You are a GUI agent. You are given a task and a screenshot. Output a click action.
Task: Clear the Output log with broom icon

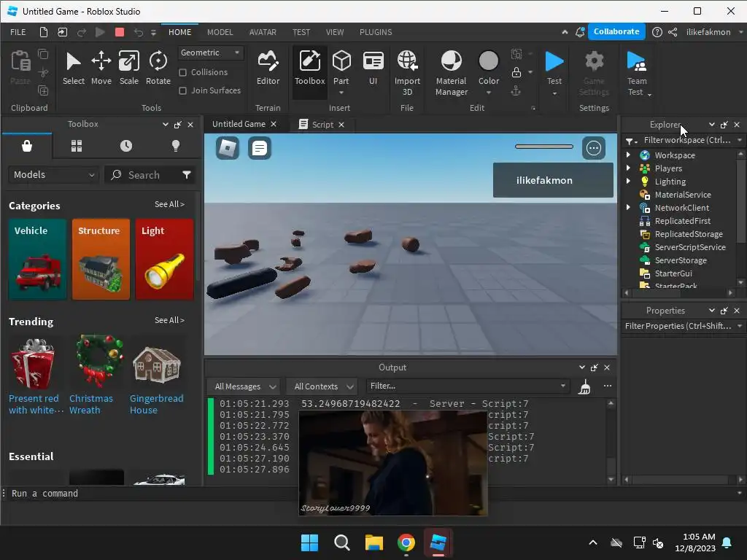coord(584,387)
